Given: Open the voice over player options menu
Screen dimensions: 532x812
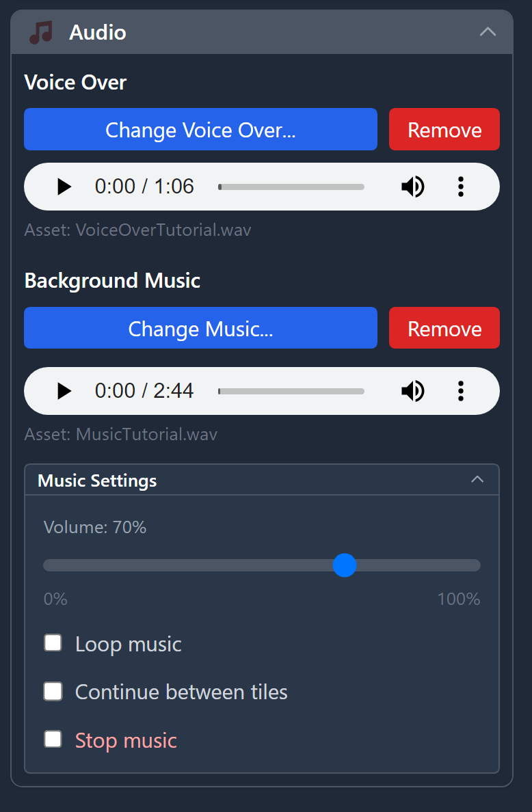Looking at the screenshot, I should pos(461,186).
